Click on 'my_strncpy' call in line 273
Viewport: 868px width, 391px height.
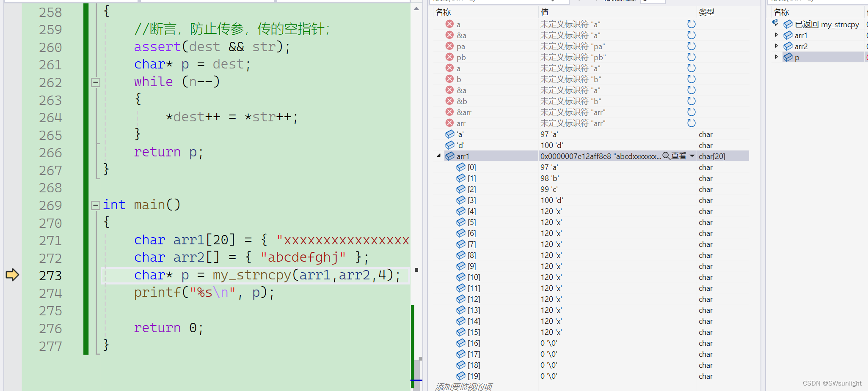click(x=252, y=275)
